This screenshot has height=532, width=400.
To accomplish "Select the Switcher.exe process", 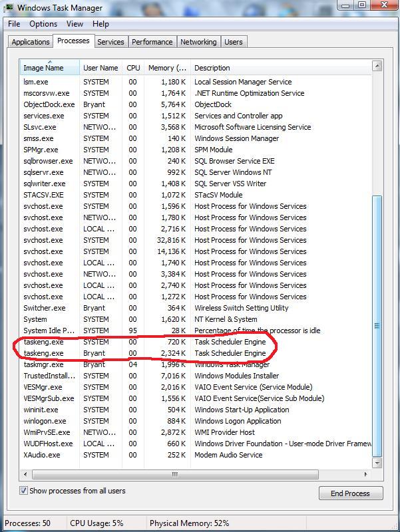I will tap(196, 308).
